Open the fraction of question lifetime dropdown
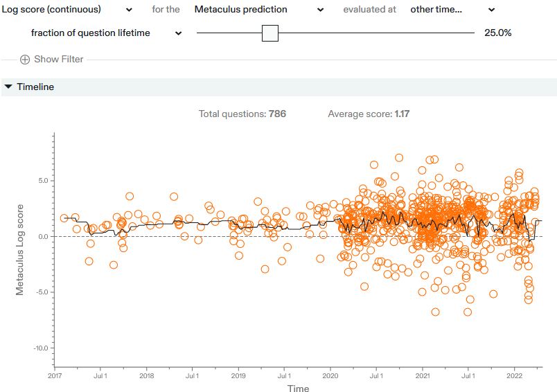The width and height of the screenshot is (557, 392). click(x=106, y=33)
